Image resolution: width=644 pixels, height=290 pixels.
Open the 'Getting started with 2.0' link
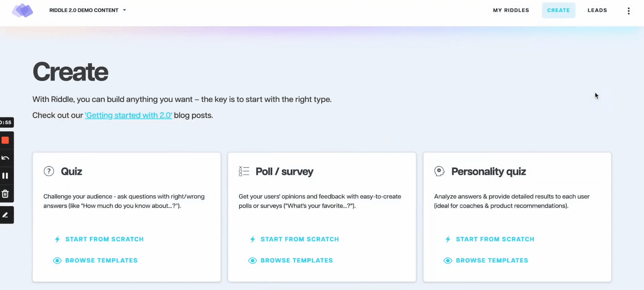click(128, 115)
